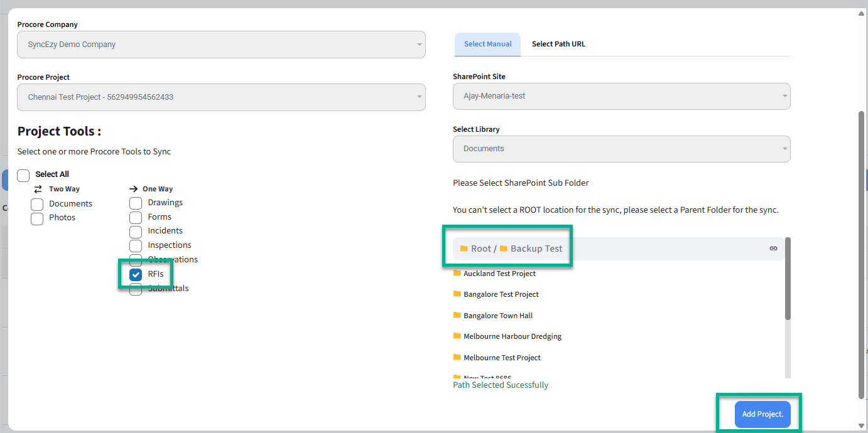868x433 pixels.
Task: Tick the Photos two-way checkbox
Action: click(x=37, y=218)
